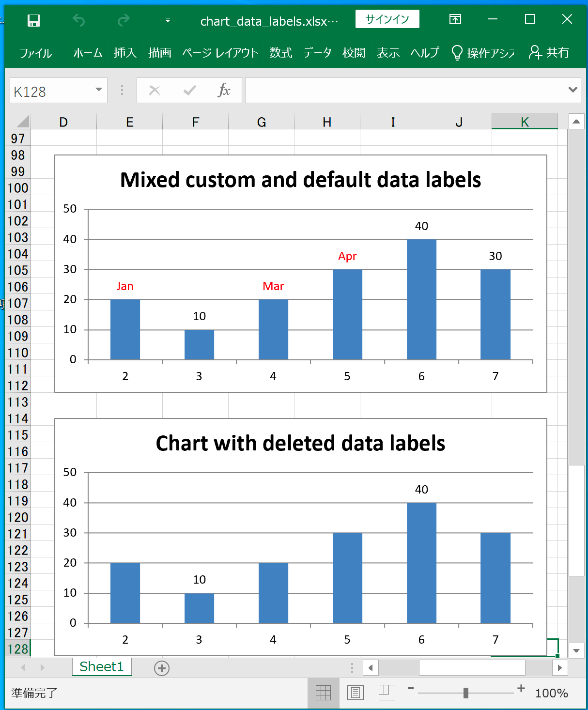Open the ファイル menu tab

pos(35,53)
